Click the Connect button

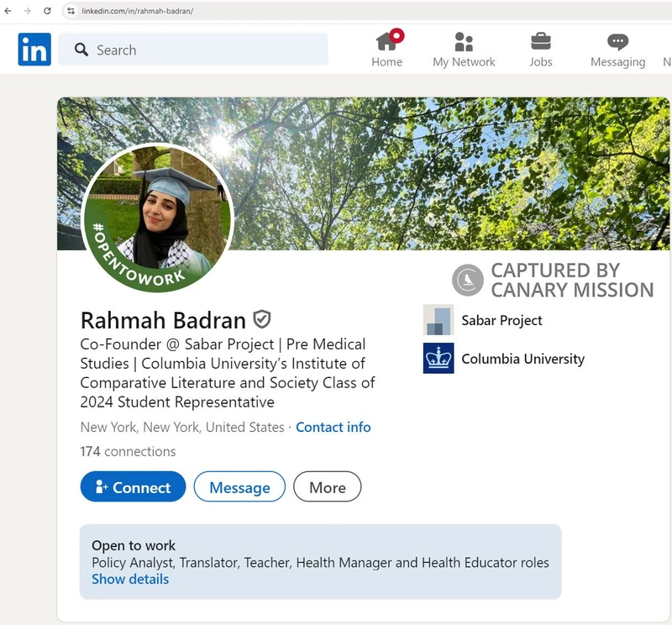(132, 487)
